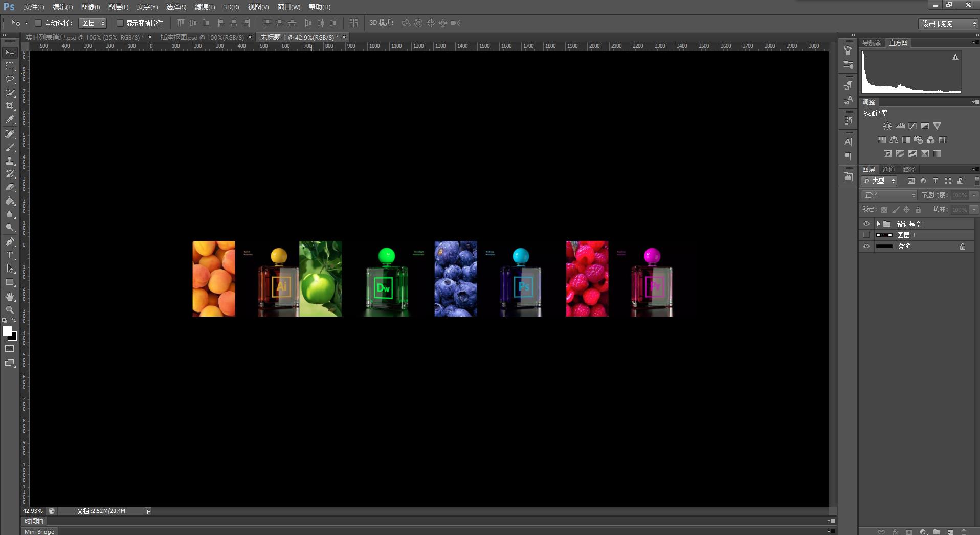Select the Clone Stamp tool

pos(10,161)
